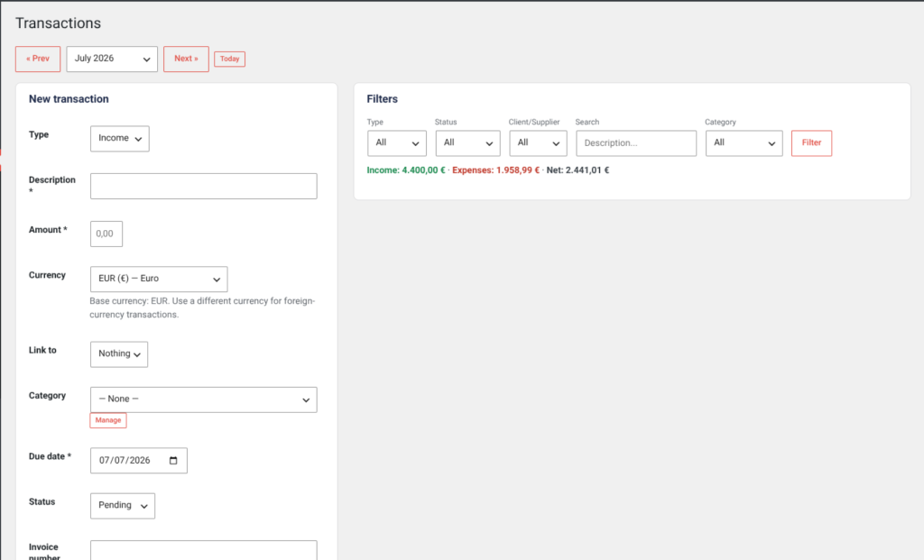Viewport: 924px width, 560px height.
Task: Click the Filters panel heading
Action: coord(382,99)
